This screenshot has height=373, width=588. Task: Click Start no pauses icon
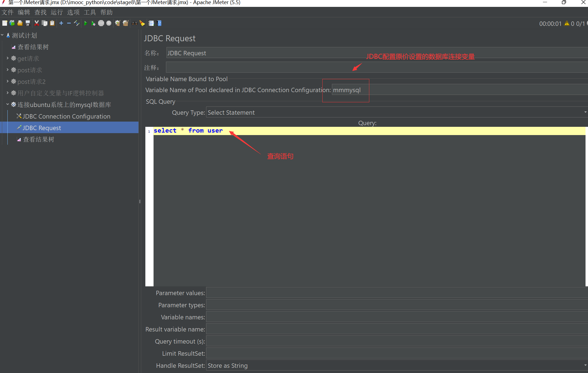(x=93, y=23)
